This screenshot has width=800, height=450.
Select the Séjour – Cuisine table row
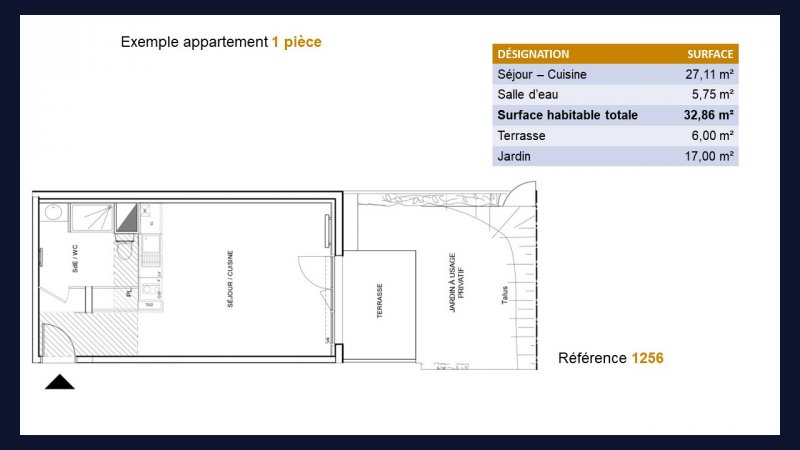tap(615, 74)
